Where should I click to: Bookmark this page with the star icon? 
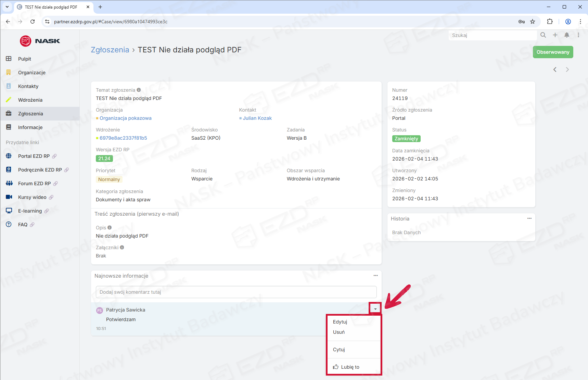point(533,22)
